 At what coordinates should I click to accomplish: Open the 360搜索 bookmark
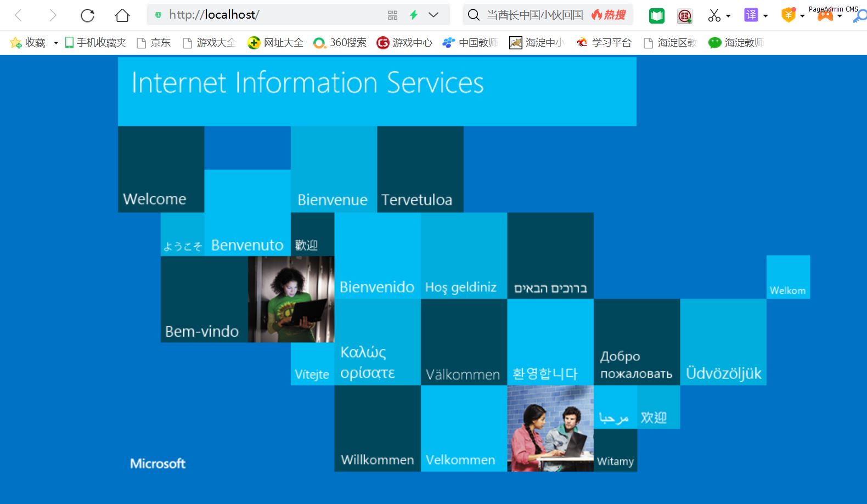[340, 43]
